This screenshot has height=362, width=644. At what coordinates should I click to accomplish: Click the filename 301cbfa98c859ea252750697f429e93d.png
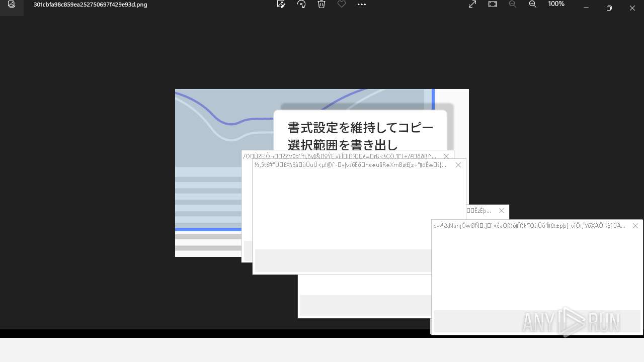click(91, 5)
